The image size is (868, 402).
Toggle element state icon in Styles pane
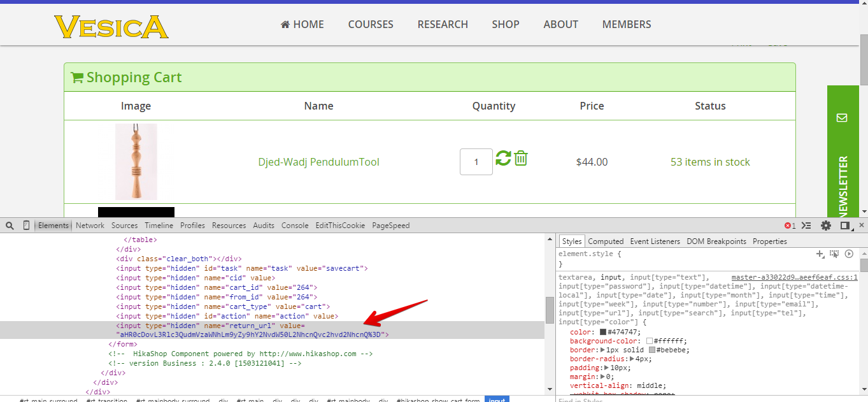click(834, 254)
